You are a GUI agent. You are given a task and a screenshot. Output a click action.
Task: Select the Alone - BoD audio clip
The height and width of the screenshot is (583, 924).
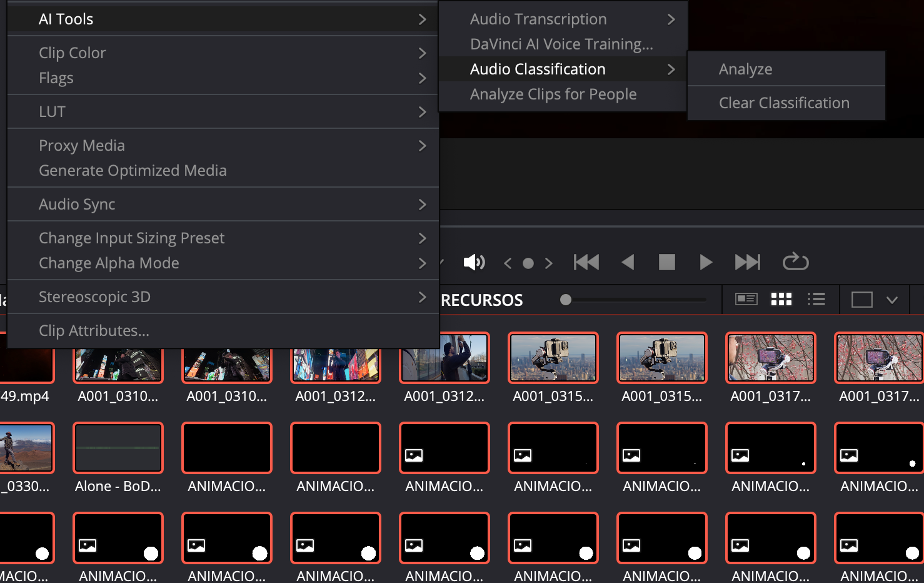[118, 448]
